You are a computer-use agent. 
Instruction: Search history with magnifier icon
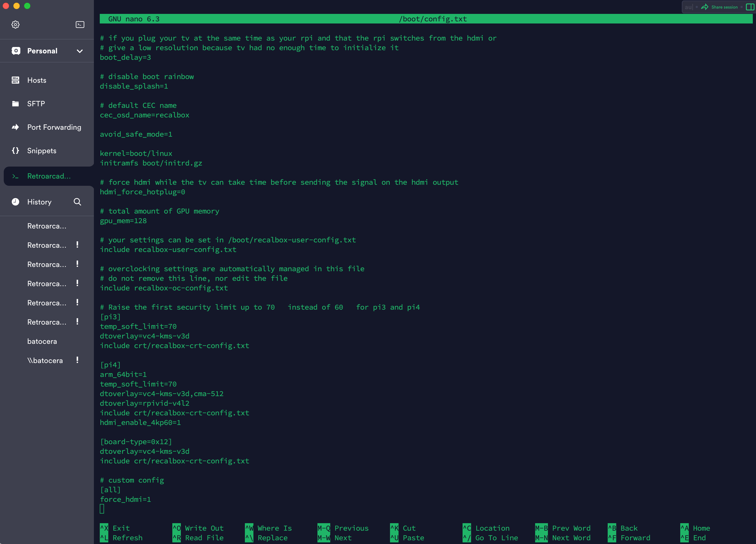click(x=77, y=202)
